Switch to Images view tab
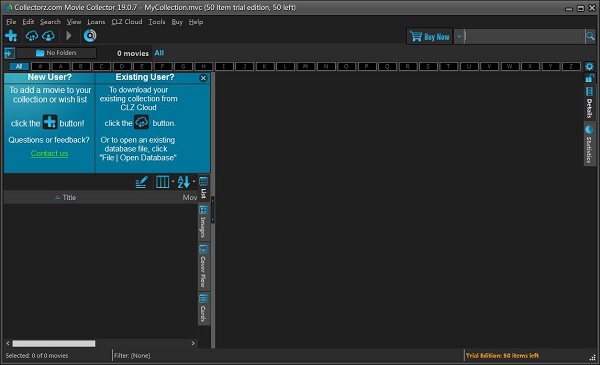This screenshot has height=365, width=600. pyautogui.click(x=204, y=222)
